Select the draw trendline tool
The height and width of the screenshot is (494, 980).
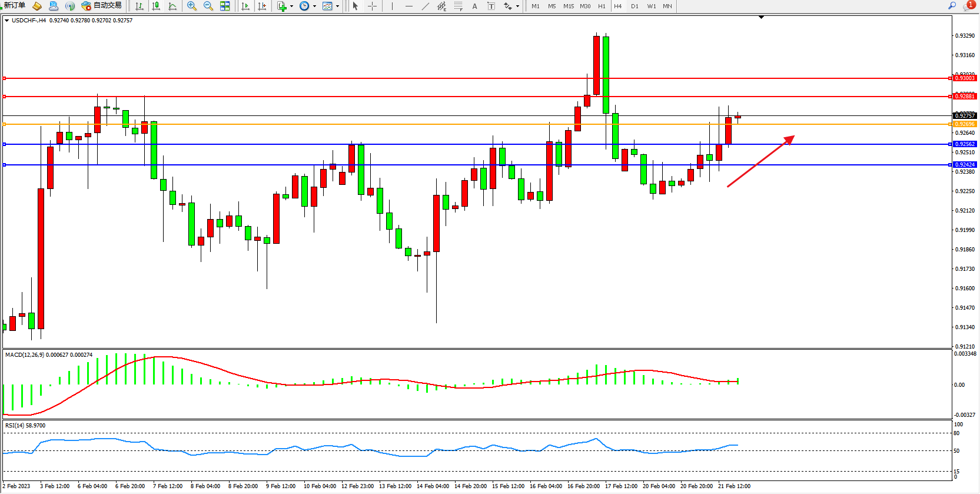(426, 6)
